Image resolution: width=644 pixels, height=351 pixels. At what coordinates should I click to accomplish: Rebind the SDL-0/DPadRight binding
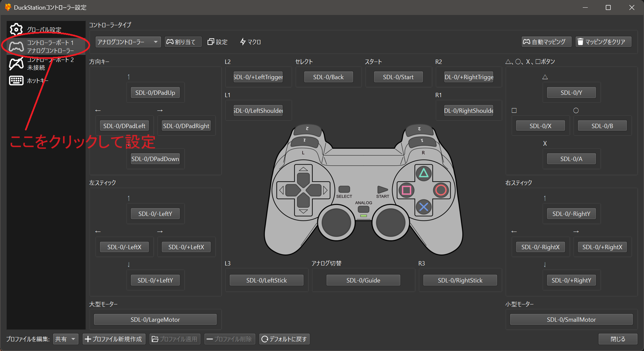[186, 126]
